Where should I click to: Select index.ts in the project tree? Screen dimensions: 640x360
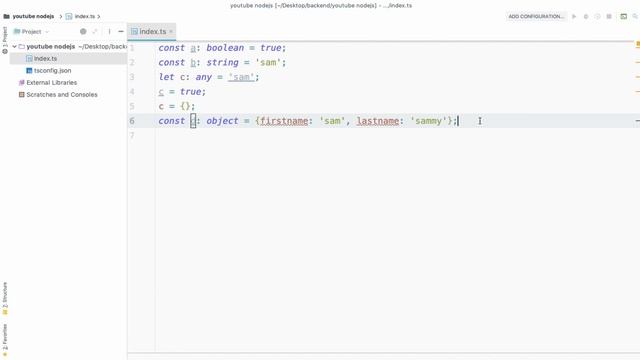point(45,59)
